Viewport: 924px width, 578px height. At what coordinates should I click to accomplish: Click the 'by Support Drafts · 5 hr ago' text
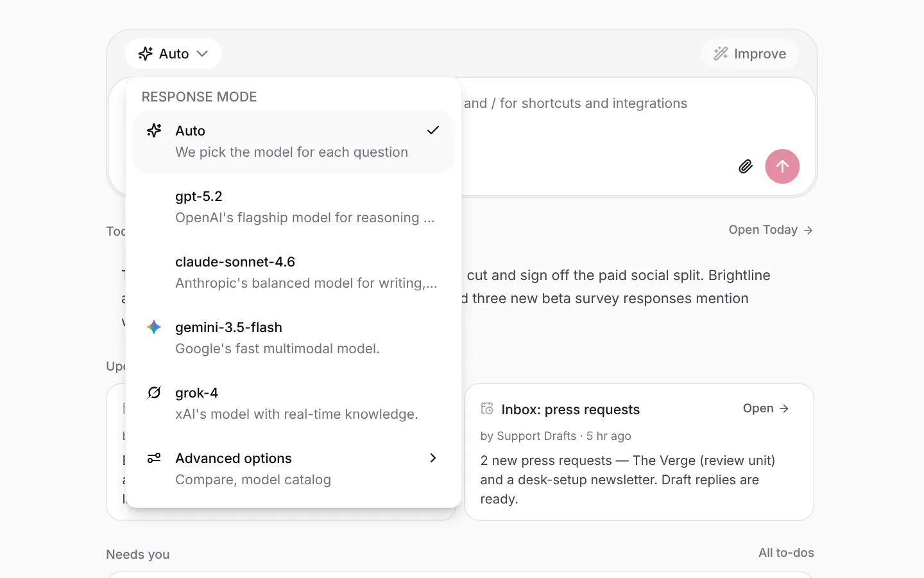(556, 436)
